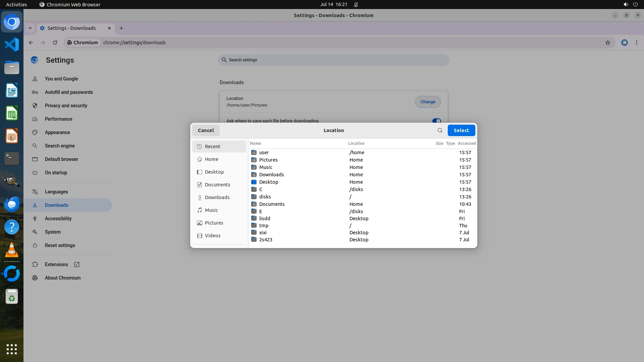
Task: Bookmark this page with the star icon
Action: [x=607, y=43]
